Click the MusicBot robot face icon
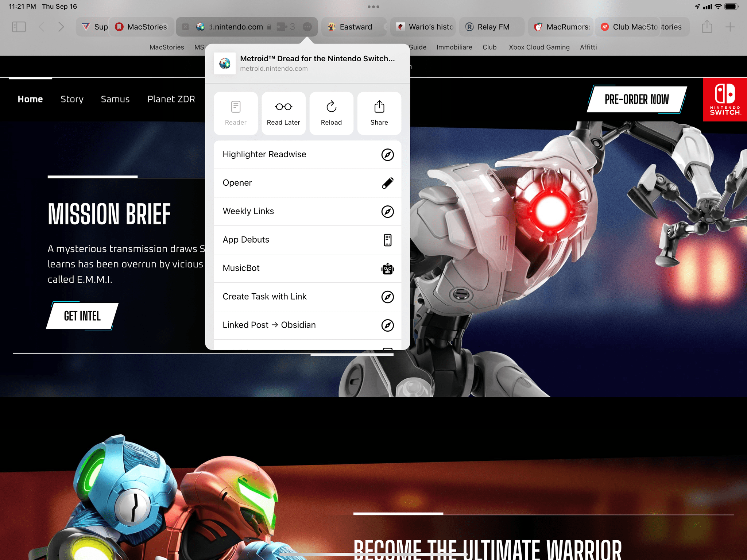Viewport: 747px width, 560px height. 387,268
